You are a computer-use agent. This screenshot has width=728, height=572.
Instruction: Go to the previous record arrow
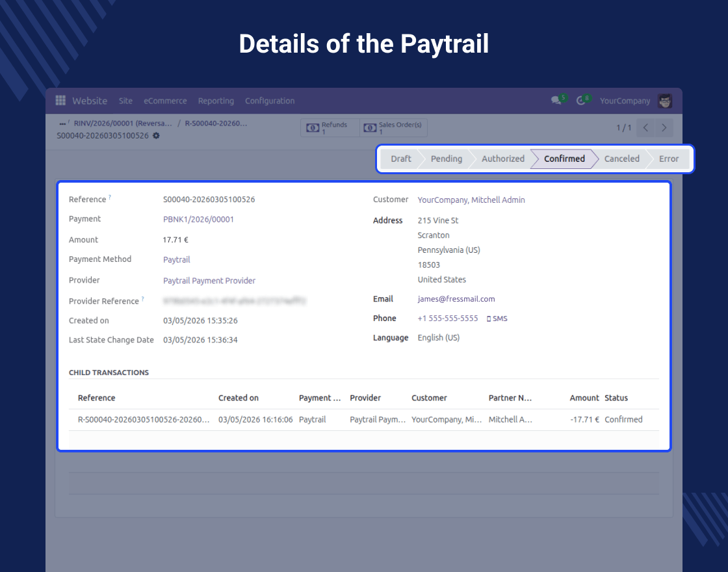point(645,127)
